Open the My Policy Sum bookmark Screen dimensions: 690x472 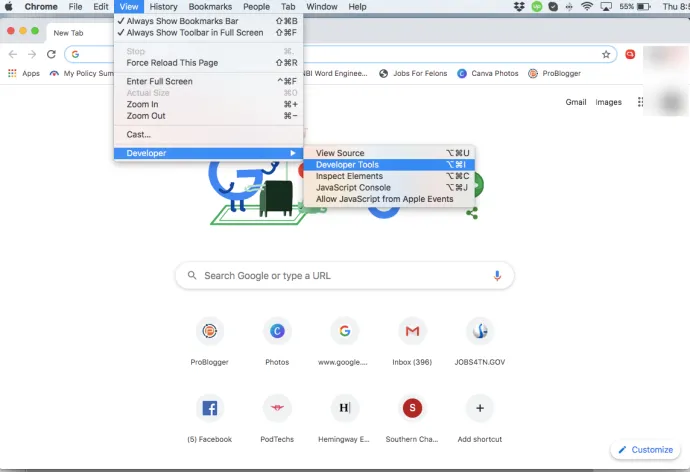pyautogui.click(x=81, y=73)
